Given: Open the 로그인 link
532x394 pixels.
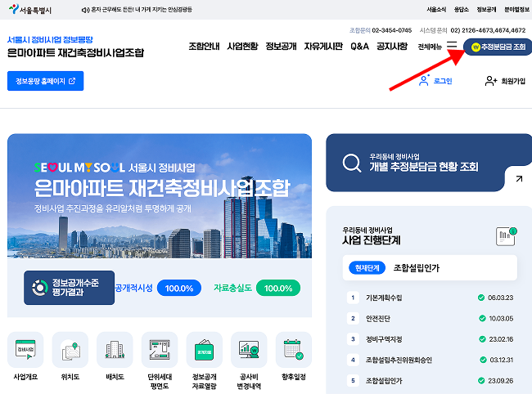Looking at the screenshot, I should [443, 81].
